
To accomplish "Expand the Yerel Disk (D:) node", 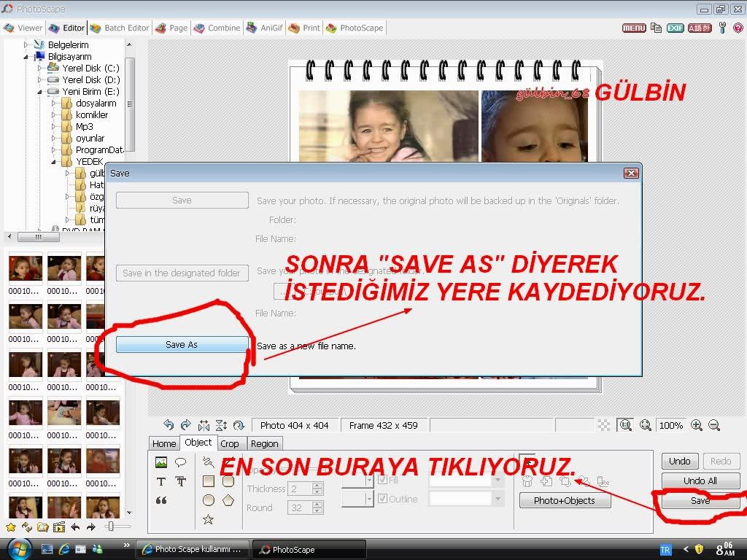I will (40, 80).
